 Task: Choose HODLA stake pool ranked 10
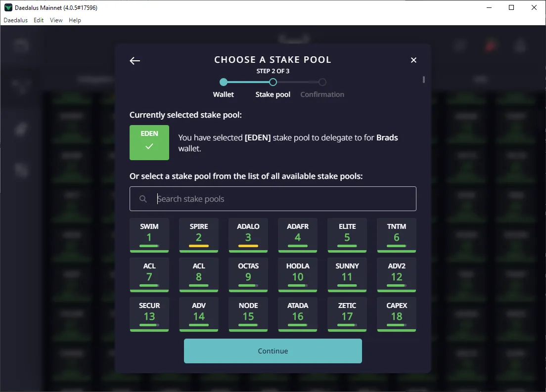(x=298, y=275)
